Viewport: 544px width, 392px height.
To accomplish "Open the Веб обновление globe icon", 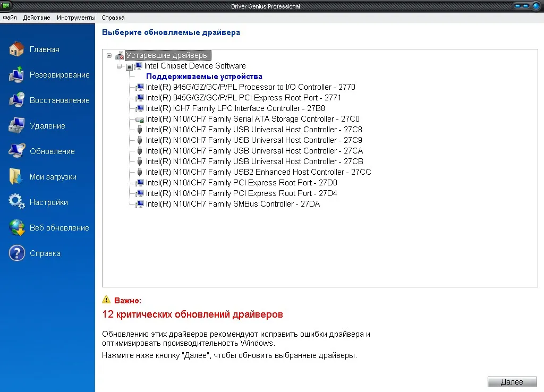I will 16,227.
